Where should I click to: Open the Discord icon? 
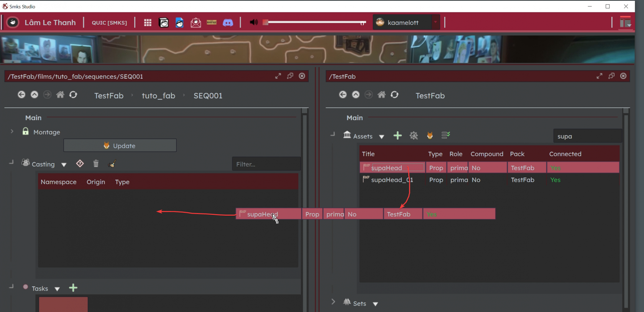pyautogui.click(x=228, y=23)
